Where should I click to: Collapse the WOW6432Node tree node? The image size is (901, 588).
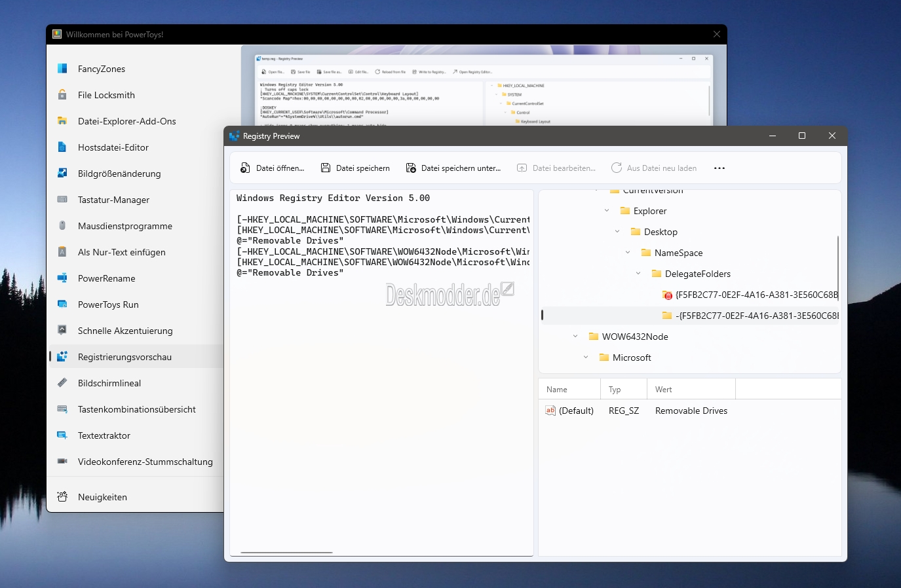click(x=575, y=337)
